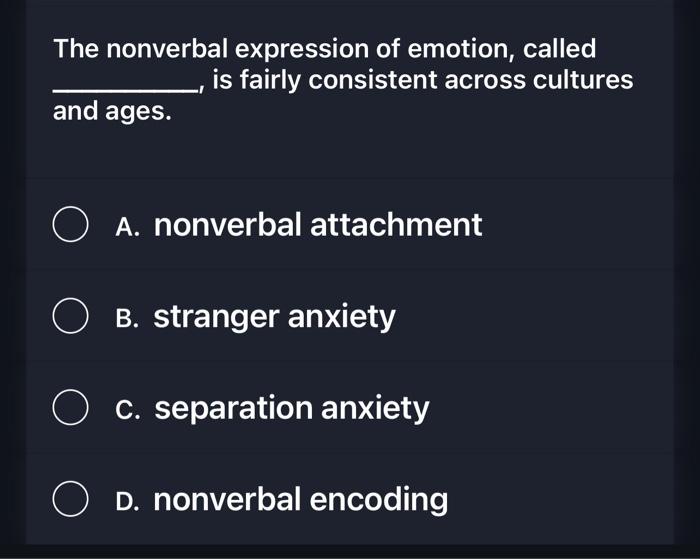This screenshot has width=700, height=559.
Task: Click the word 'encoding' in option D
Action: 379,501
